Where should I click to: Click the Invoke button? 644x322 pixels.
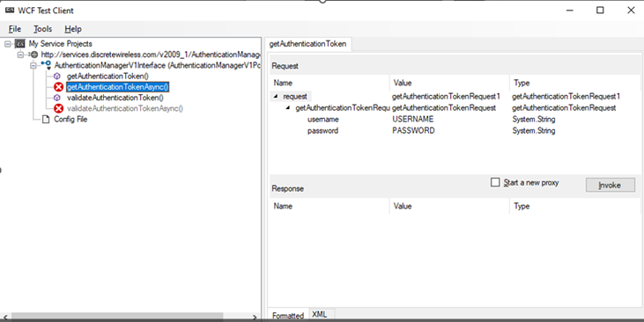610,185
